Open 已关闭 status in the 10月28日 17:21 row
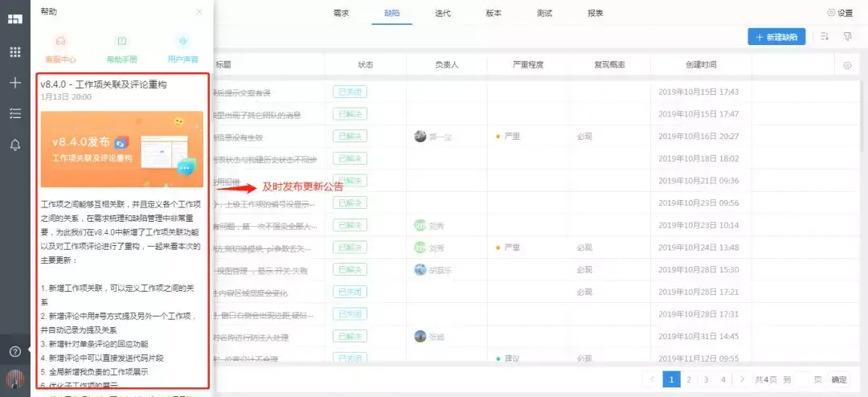This screenshot has height=397, width=868. coord(350,292)
